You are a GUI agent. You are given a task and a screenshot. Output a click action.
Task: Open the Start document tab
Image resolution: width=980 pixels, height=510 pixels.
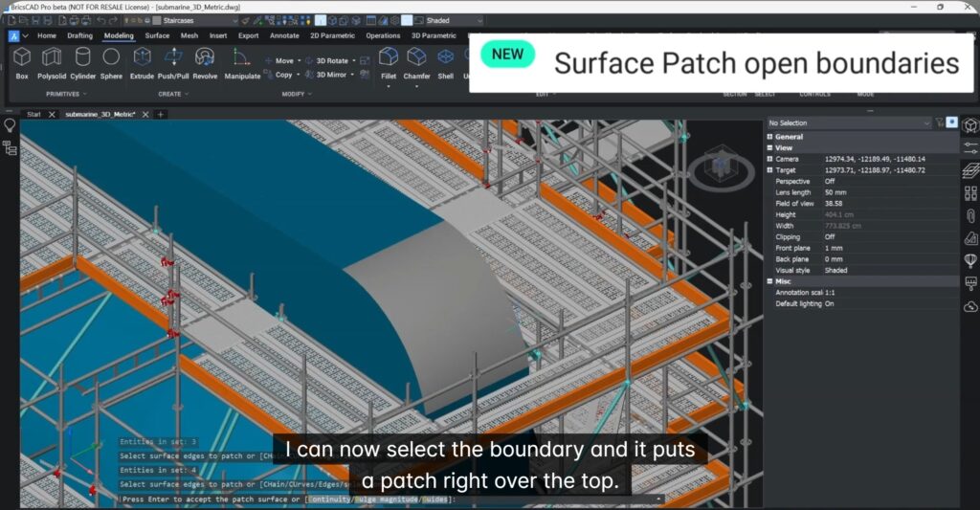pyautogui.click(x=33, y=115)
